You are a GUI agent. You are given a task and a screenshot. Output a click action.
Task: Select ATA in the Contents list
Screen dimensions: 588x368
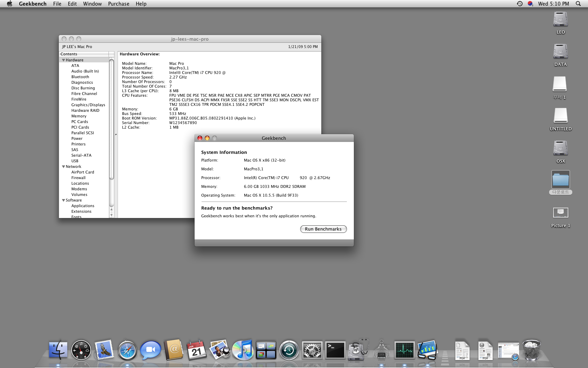click(75, 66)
